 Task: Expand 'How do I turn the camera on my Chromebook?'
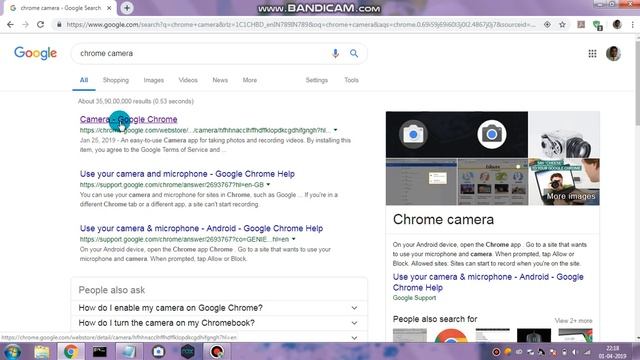click(x=219, y=323)
